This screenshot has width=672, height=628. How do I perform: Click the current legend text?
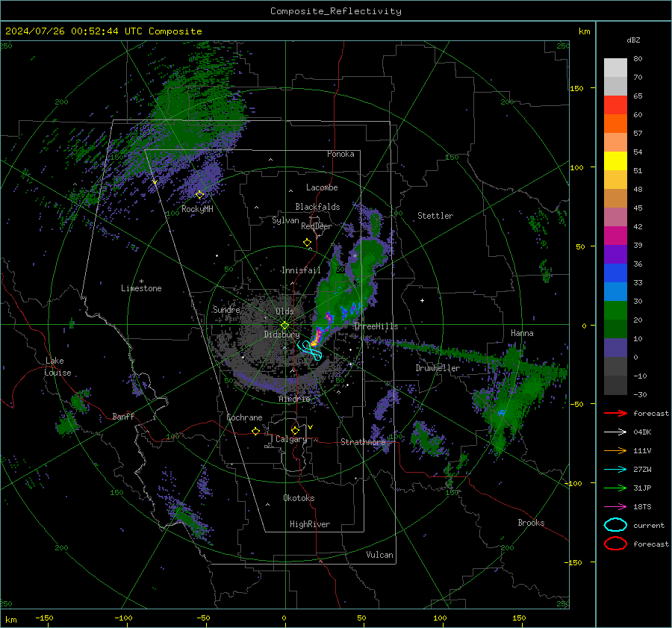649,526
